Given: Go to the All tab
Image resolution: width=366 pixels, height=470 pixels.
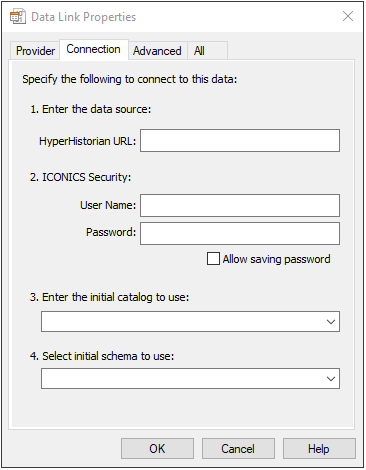Looking at the screenshot, I should click(207, 51).
